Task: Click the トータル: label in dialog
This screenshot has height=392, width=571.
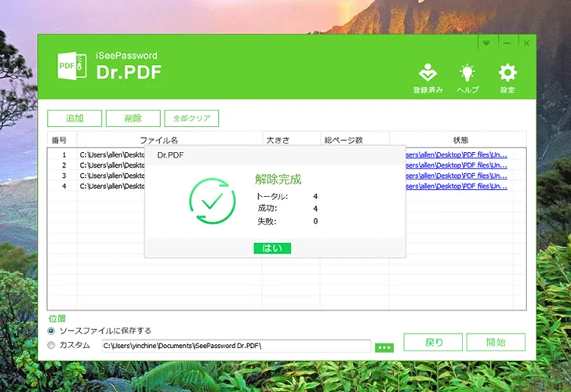Action: pos(272,197)
